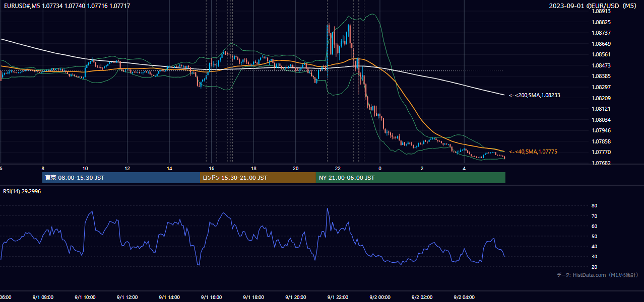644x302 pixels.
Task: Click the 1.07946 price axis label
Action: tap(602, 130)
